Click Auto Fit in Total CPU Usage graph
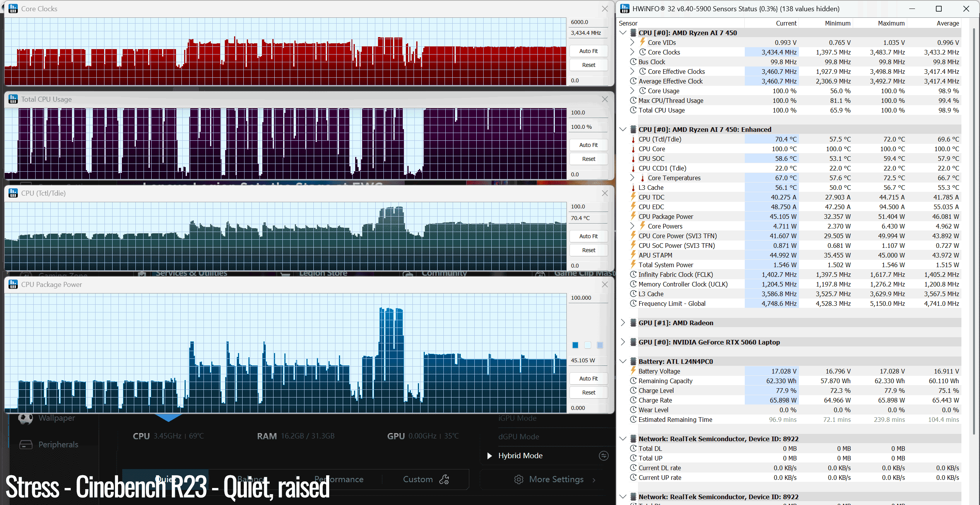 [x=588, y=145]
